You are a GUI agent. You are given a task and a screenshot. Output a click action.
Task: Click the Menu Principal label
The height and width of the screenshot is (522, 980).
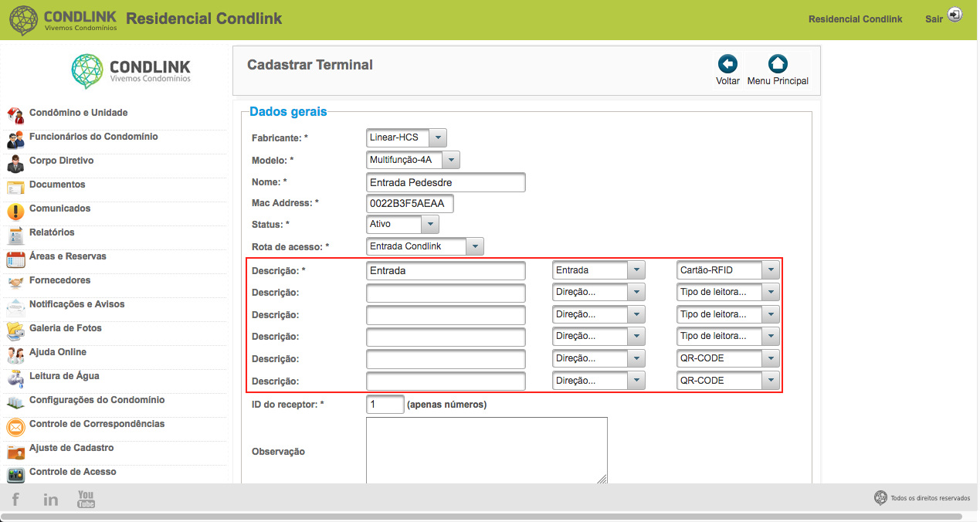(x=778, y=81)
